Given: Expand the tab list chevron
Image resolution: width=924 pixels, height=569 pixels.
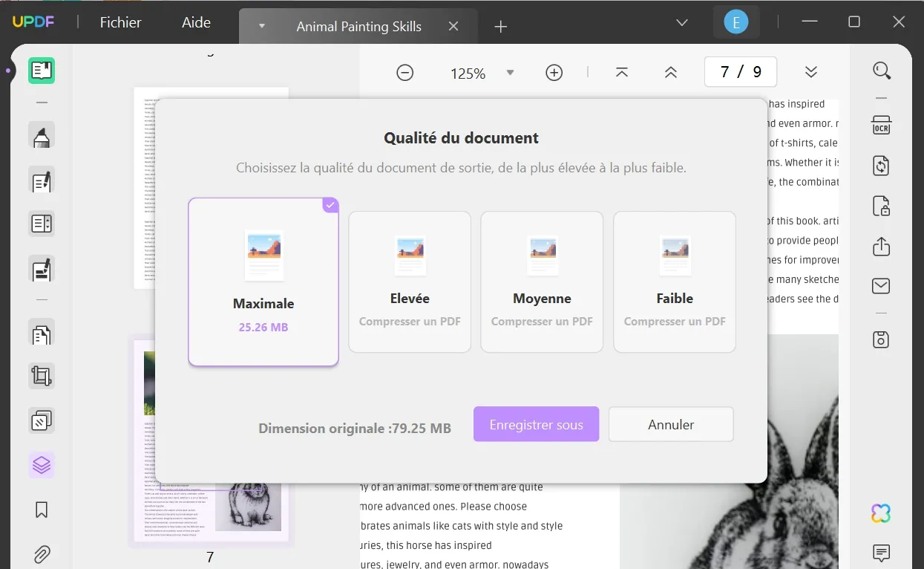Looking at the screenshot, I should click(681, 23).
